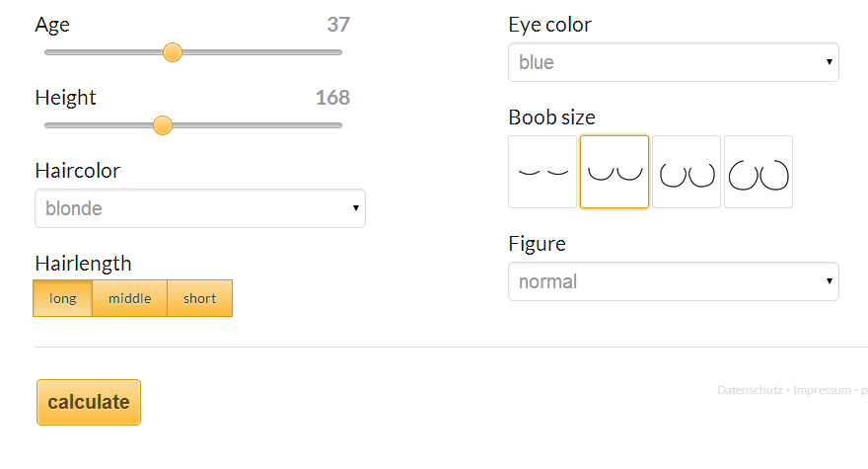Set hair length to middle
868x469 pixels.
tap(129, 298)
